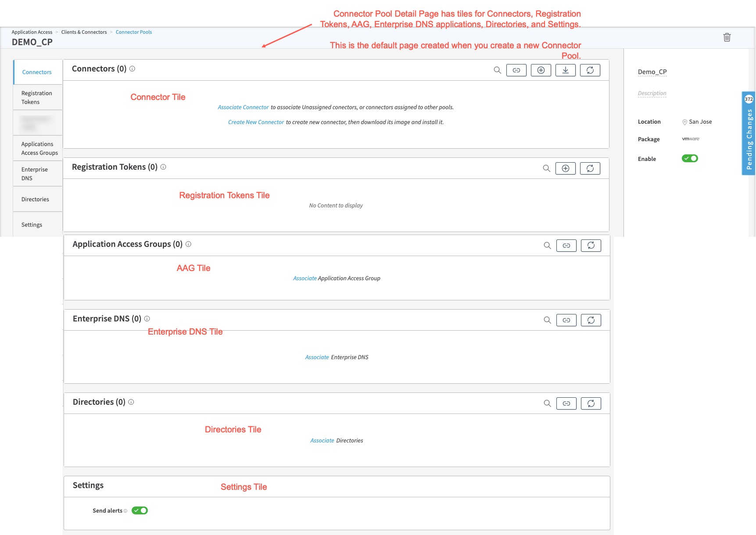This screenshot has width=756, height=535.
Task: Refresh the Connectors tile
Action: pos(590,70)
